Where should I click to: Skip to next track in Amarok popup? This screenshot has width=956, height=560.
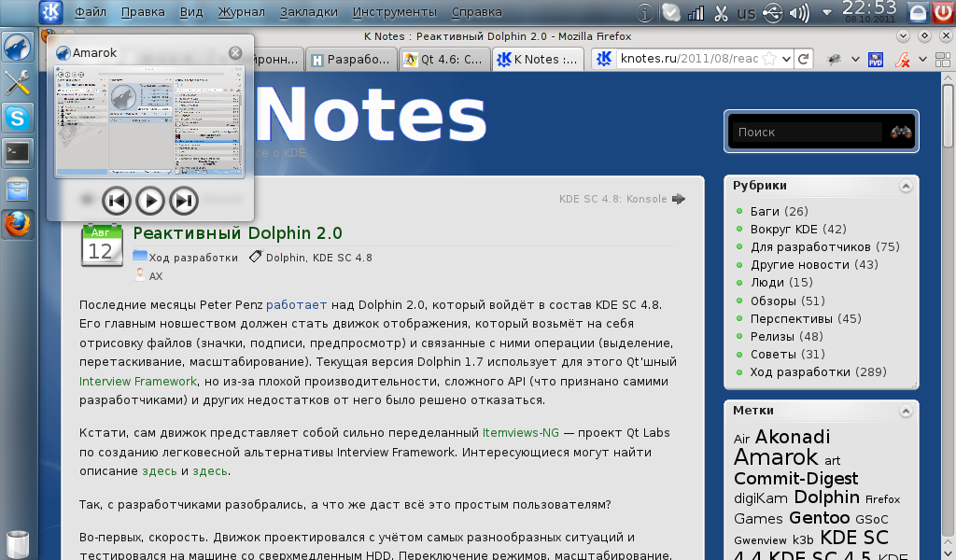(184, 201)
